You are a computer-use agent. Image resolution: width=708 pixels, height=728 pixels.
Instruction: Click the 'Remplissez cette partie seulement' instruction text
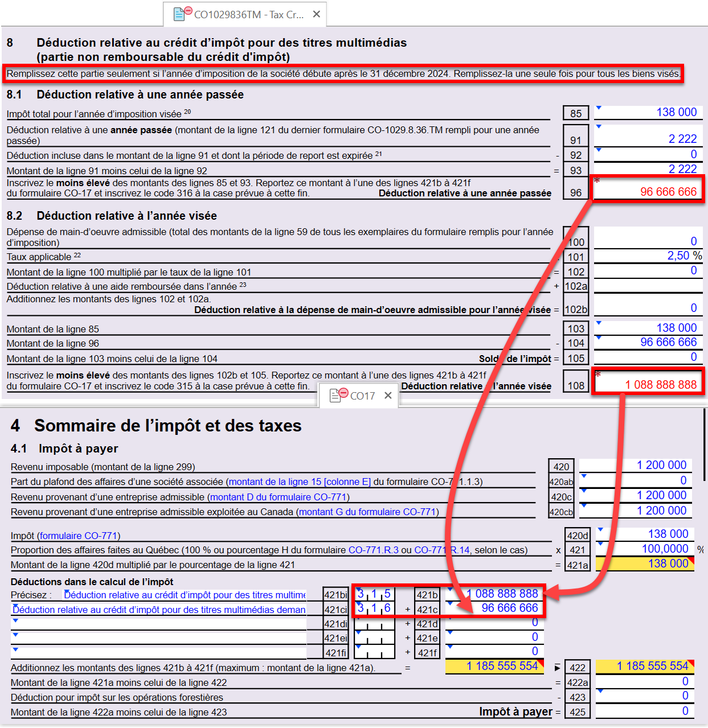pos(343,73)
